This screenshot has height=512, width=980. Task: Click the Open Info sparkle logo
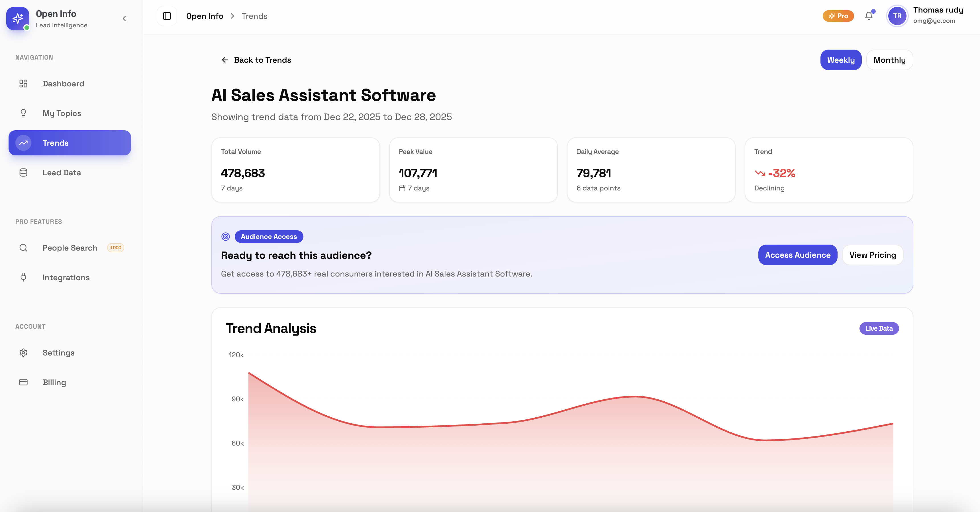[x=17, y=18]
